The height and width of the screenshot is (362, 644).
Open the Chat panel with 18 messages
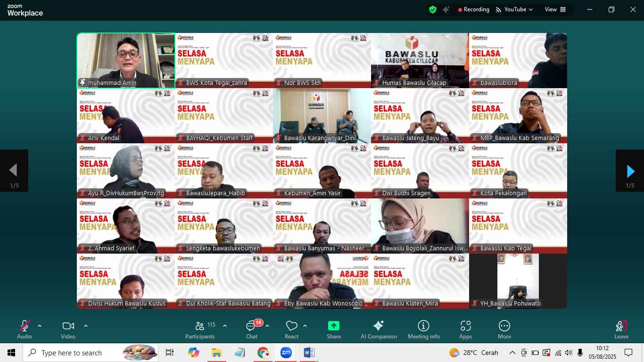pos(251,329)
